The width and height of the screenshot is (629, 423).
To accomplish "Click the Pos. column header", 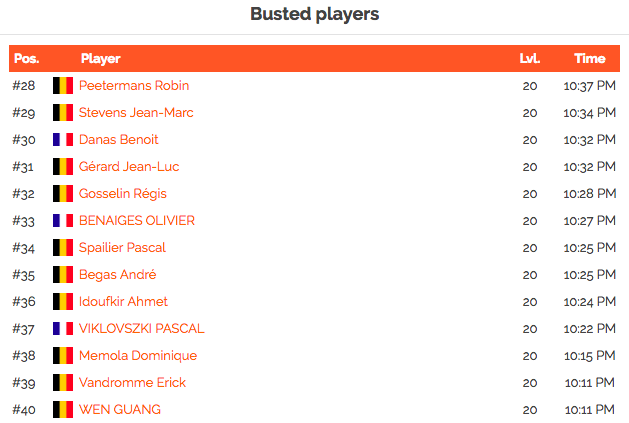I will pos(26,59).
